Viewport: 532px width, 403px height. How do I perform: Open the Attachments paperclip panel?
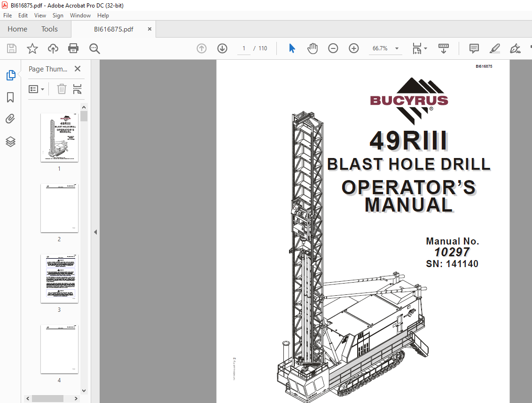click(x=10, y=119)
